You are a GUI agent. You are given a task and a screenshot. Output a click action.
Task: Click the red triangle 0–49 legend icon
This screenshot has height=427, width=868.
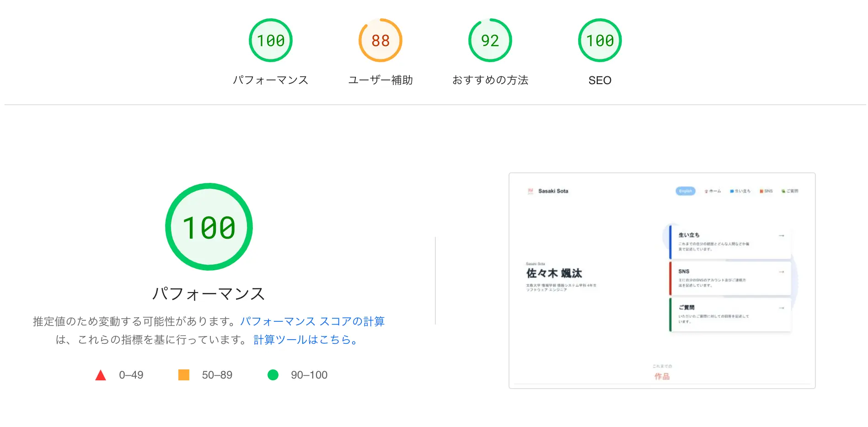point(101,375)
